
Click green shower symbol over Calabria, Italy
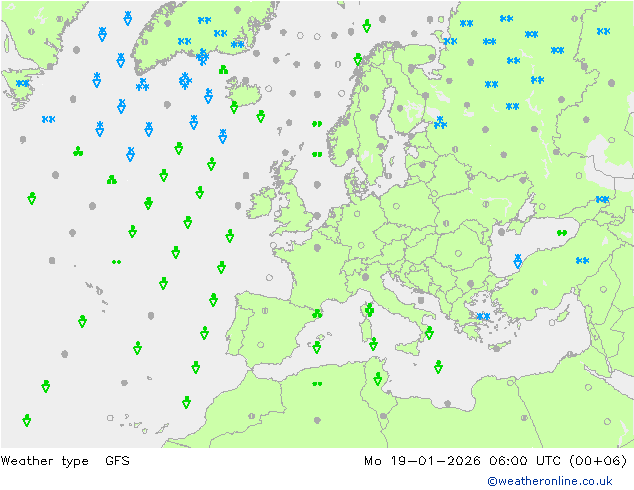[429, 333]
